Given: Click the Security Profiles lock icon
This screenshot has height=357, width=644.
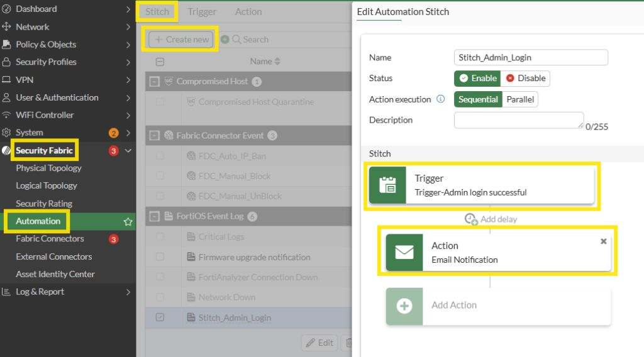Looking at the screenshot, I should coord(6,62).
